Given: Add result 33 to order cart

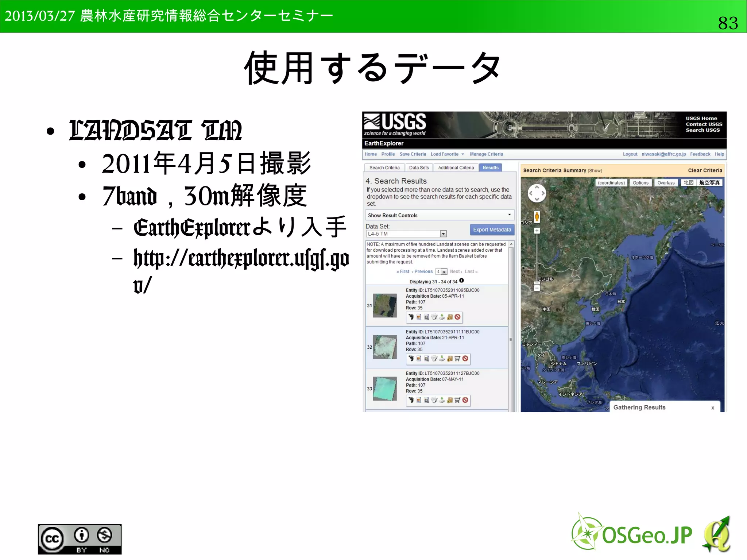Looking at the screenshot, I should (457, 400).
